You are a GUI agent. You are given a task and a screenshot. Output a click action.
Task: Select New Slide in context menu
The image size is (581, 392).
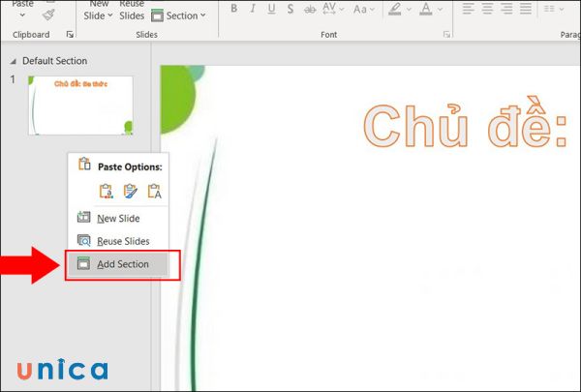tap(118, 219)
